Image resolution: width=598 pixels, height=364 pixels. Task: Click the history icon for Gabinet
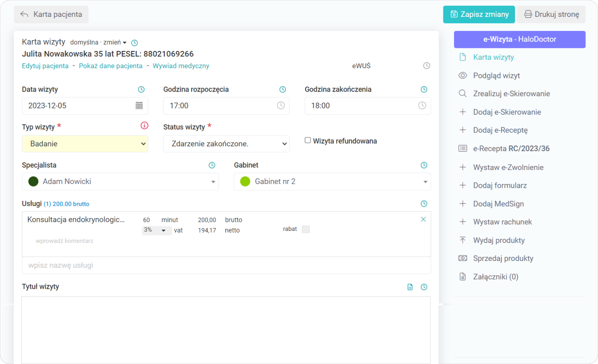point(424,165)
